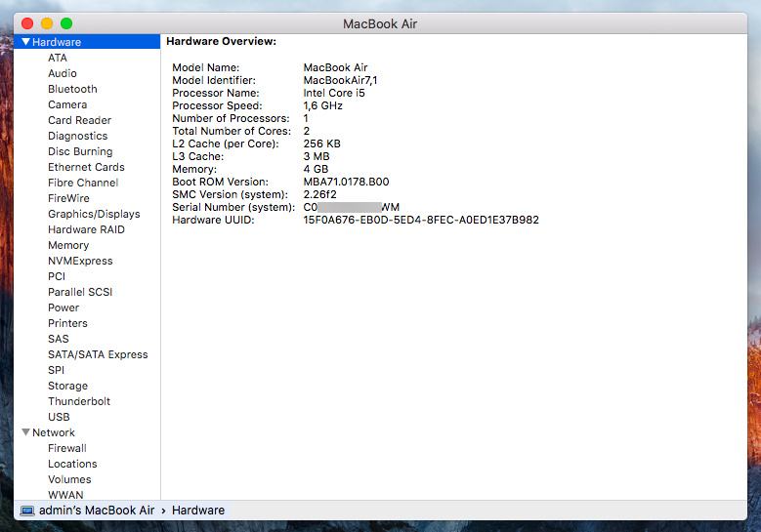
Task: Select Fibre Channel entry
Action: [83, 183]
